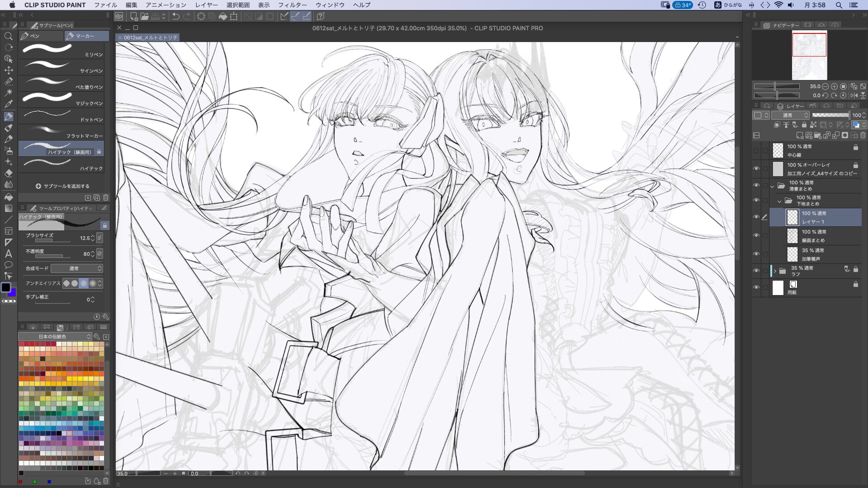The image size is (868, 488).
Task: Open the 合成モード blend mode dropdown
Action: [76, 268]
